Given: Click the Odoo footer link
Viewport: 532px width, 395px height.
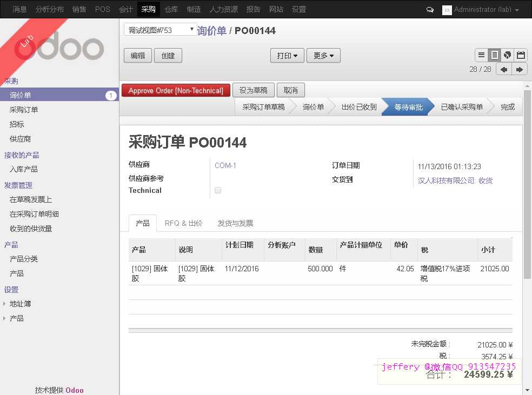Looking at the screenshot, I should (x=74, y=390).
